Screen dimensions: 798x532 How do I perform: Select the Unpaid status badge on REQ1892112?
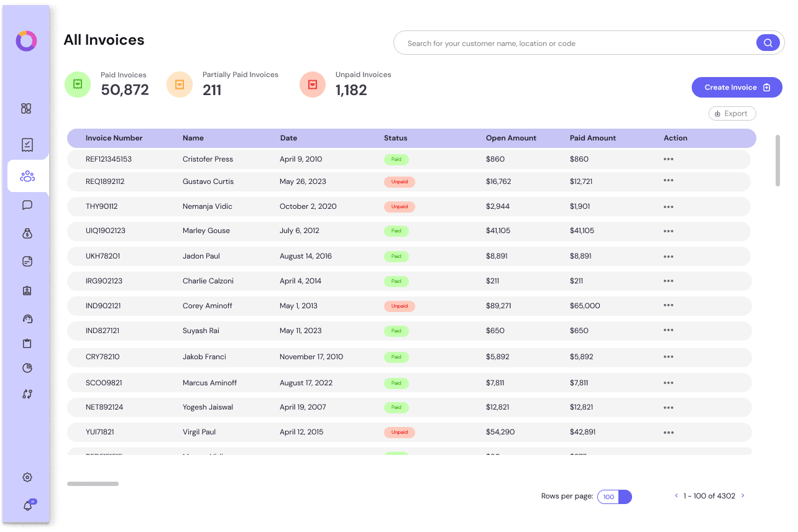pyautogui.click(x=400, y=181)
